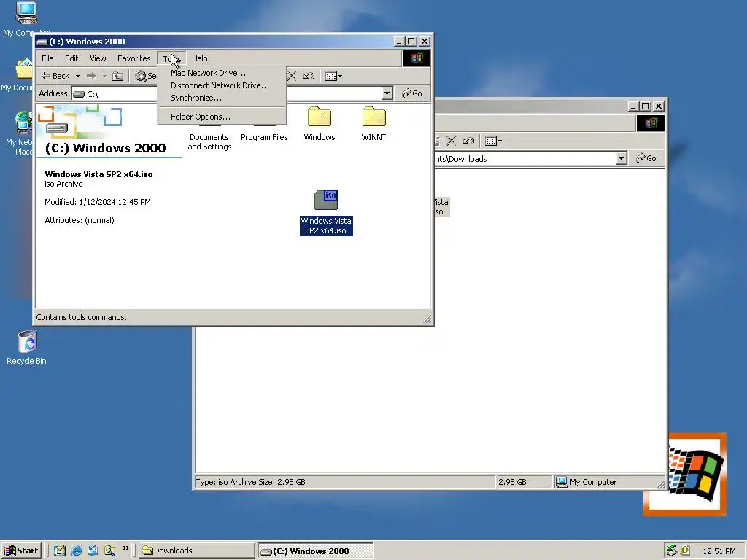
Task: Click the Undo icon in the Downloads window
Action: [x=469, y=141]
